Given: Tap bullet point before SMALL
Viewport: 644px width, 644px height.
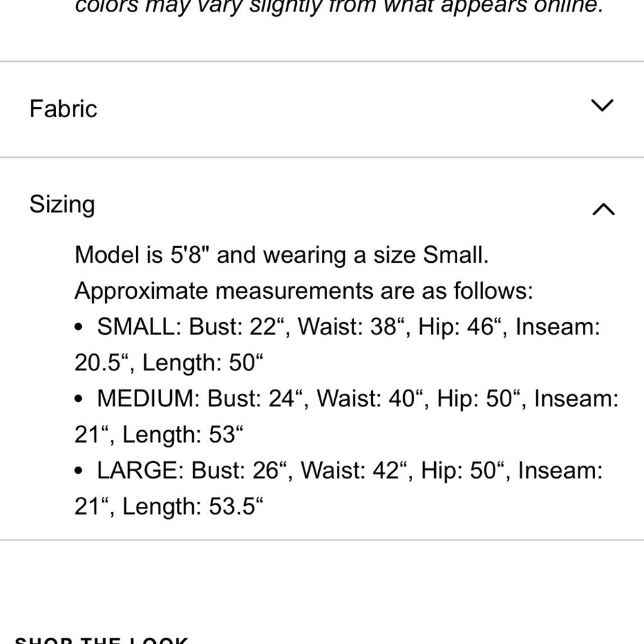Looking at the screenshot, I should pos(79,327).
